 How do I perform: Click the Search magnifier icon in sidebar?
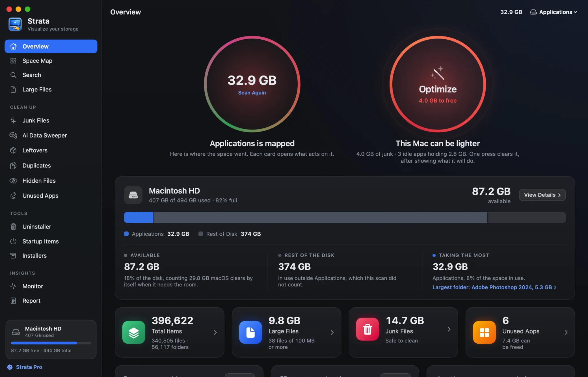(x=13, y=75)
